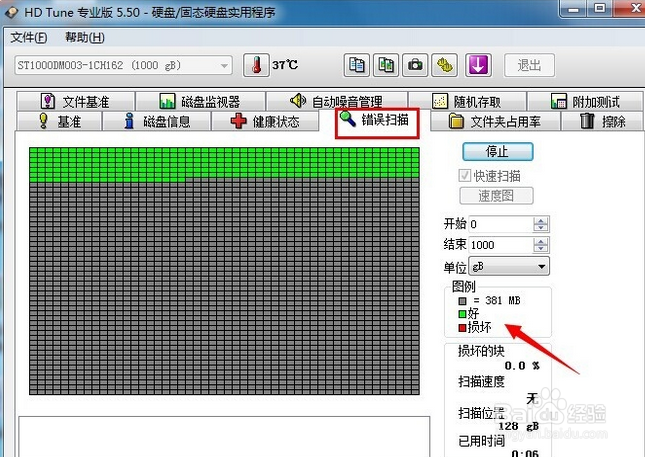
Task: Click the 速度图 button
Action: (x=496, y=196)
